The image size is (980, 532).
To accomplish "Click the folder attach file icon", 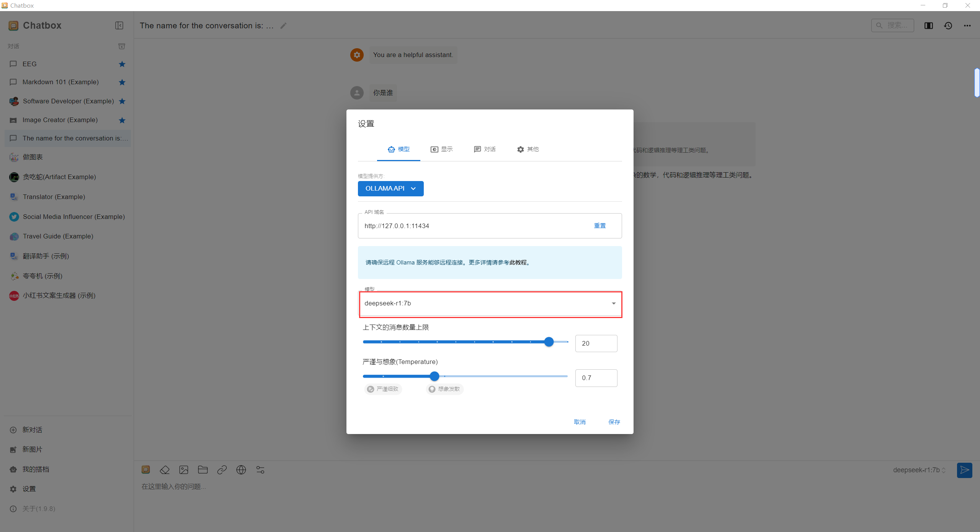I will [x=203, y=470].
